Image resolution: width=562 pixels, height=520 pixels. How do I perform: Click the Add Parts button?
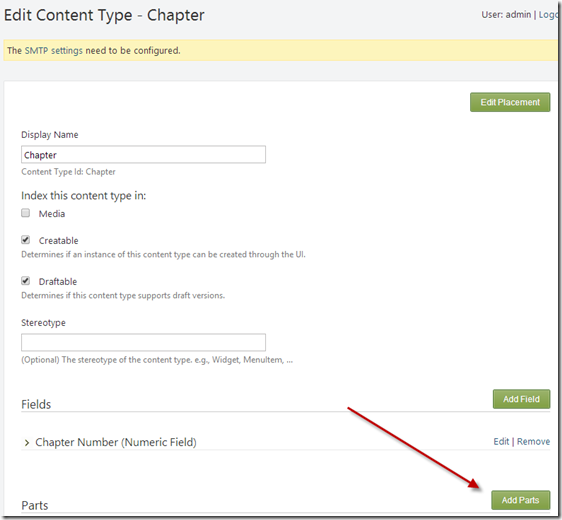[520, 500]
